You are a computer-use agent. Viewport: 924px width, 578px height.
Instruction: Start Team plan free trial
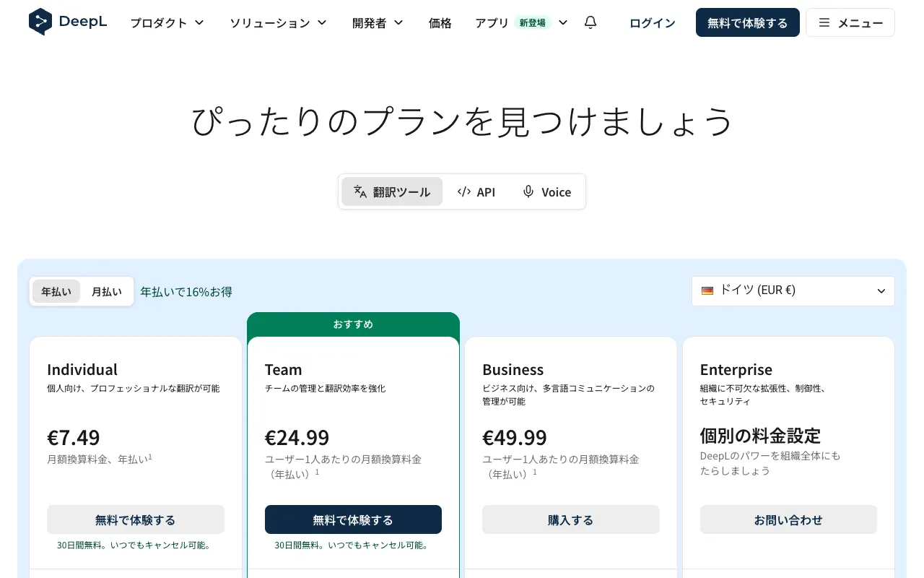pyautogui.click(x=353, y=519)
